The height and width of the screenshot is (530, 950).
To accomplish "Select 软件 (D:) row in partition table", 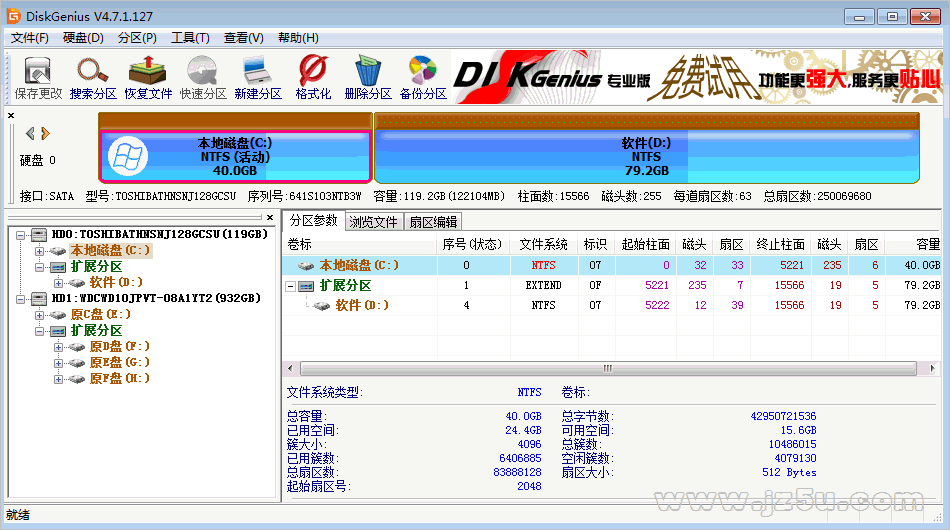I will pos(612,305).
